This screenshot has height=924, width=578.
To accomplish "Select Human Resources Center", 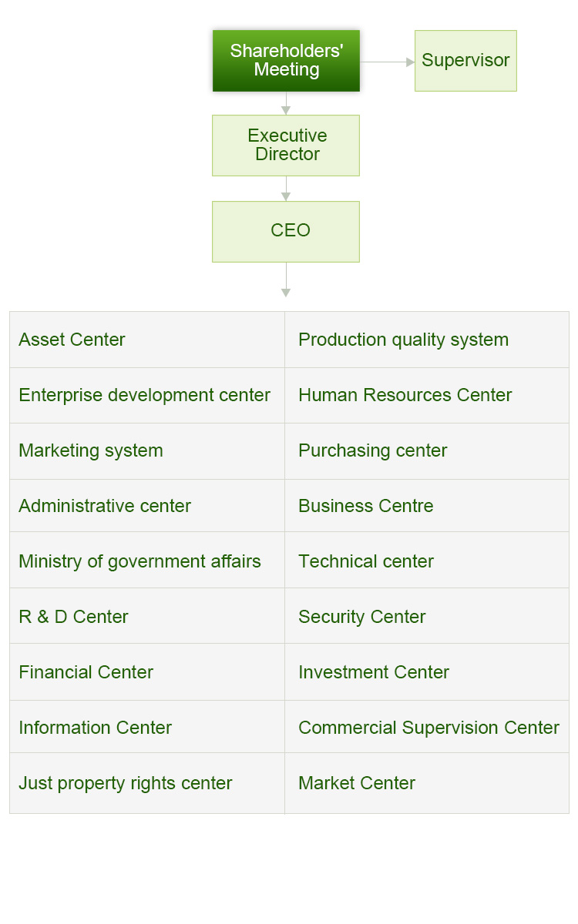I will pos(427,395).
